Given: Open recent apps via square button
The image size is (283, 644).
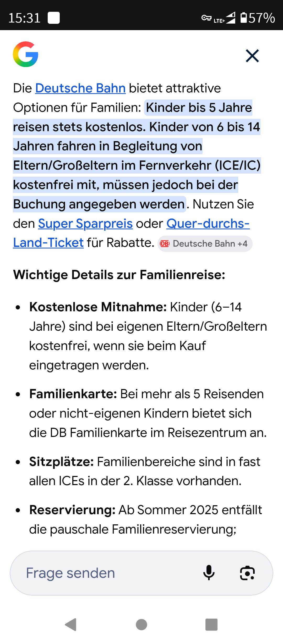Looking at the screenshot, I should tap(211, 625).
